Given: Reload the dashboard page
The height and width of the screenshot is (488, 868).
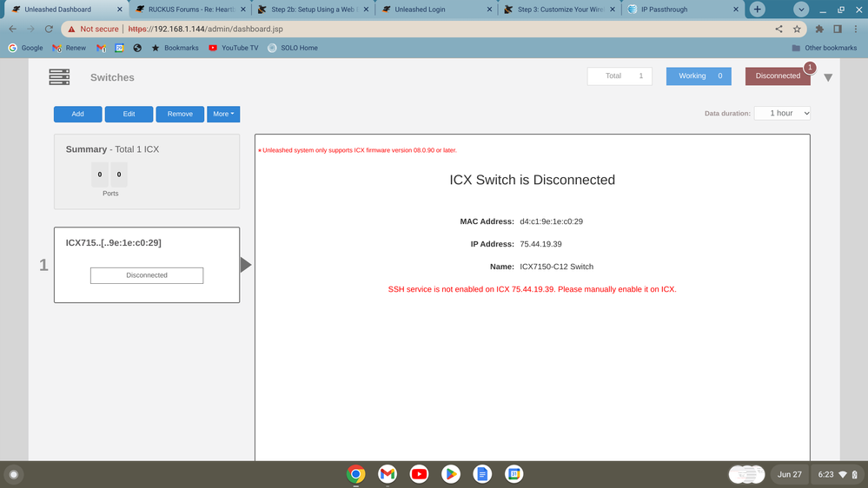Looking at the screenshot, I should (49, 29).
